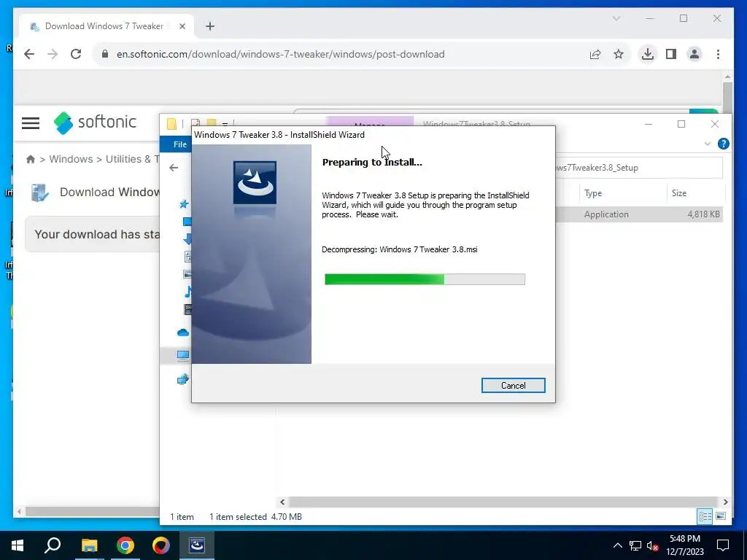The image size is (747, 560).
Task: Select Quick access star in Explorer
Action: 183,204
